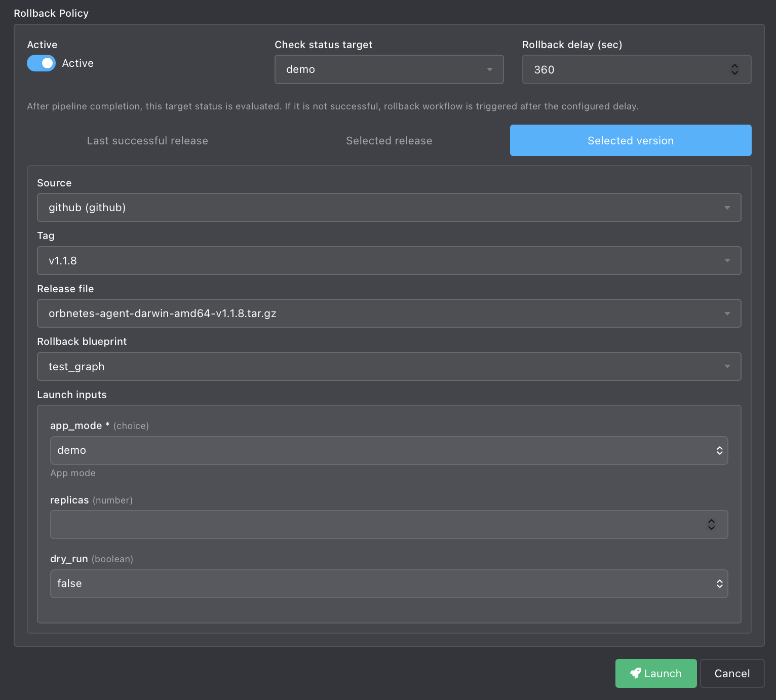Viewport: 776px width, 700px height.
Task: Select the Selected release tab
Action: (x=389, y=140)
